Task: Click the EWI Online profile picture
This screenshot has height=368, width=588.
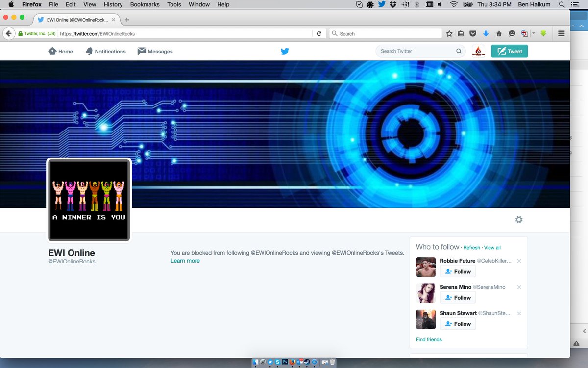Action: 89,200
